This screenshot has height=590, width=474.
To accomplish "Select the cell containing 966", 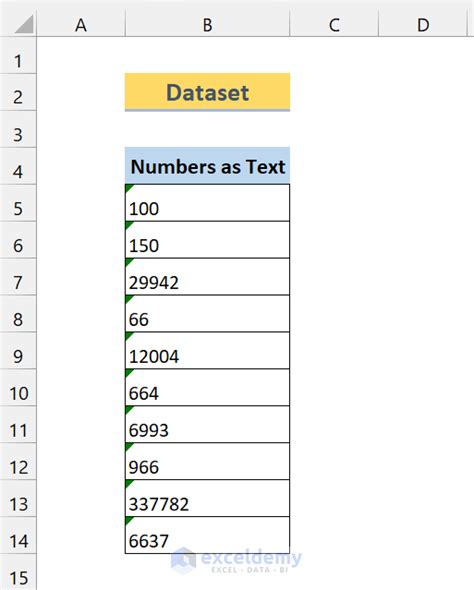I will click(207, 461).
